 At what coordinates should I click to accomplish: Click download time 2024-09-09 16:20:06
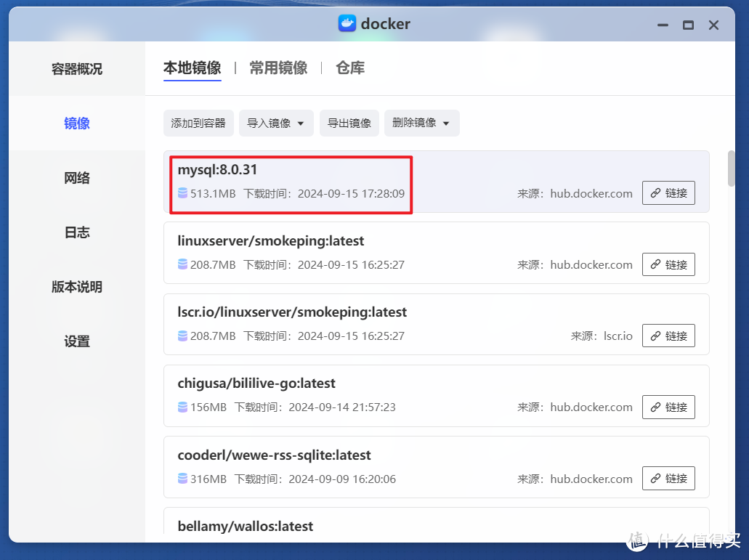coord(342,479)
